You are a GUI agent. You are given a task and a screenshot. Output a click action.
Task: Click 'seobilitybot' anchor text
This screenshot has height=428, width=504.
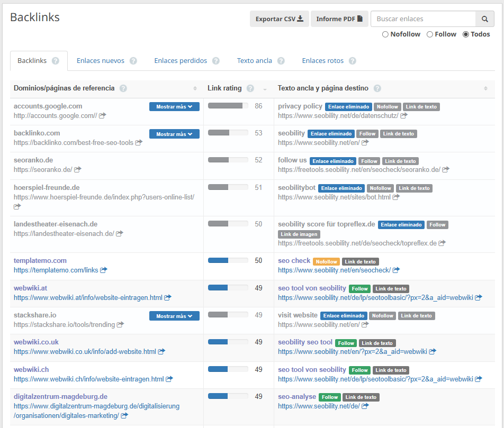point(296,188)
